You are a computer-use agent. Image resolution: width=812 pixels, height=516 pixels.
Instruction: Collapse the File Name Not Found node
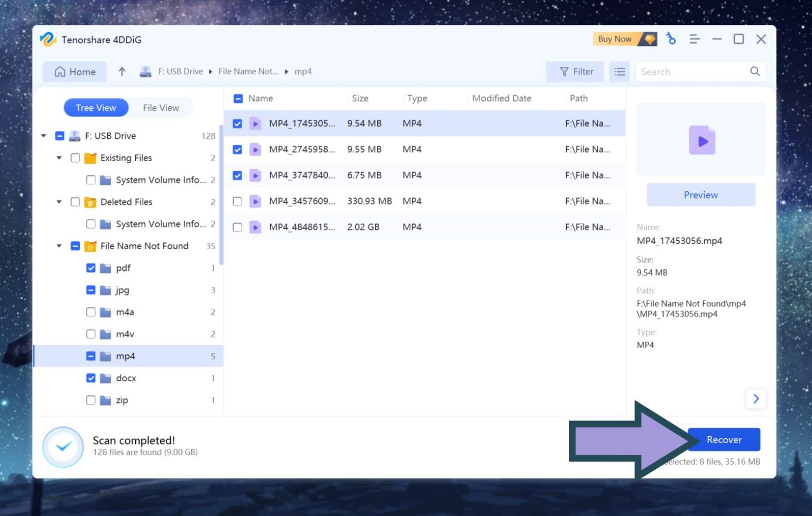point(59,246)
